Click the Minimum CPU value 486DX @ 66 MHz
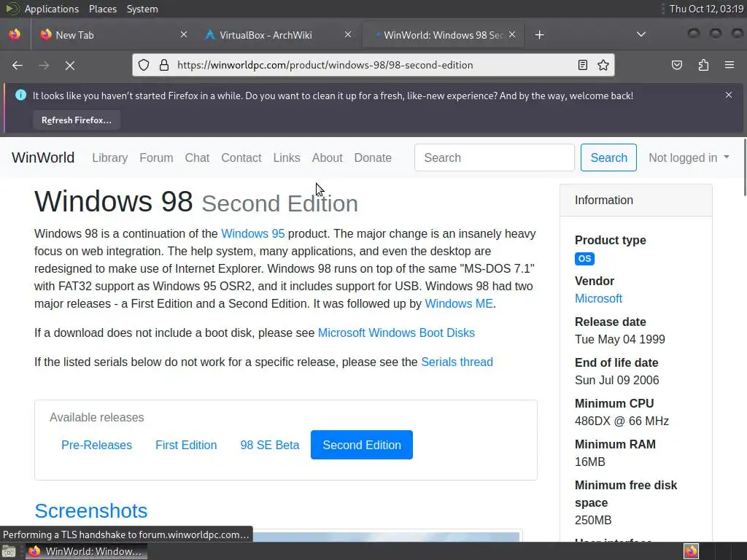The image size is (747, 560). 622,421
